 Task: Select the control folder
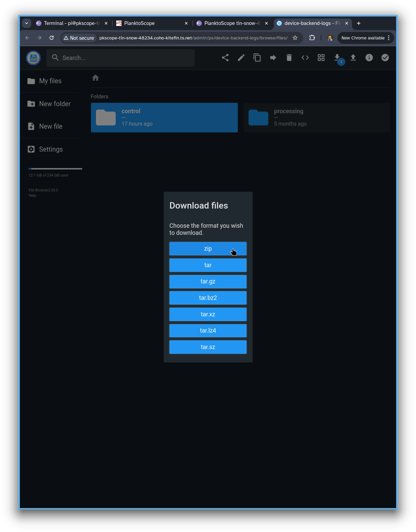[164, 118]
